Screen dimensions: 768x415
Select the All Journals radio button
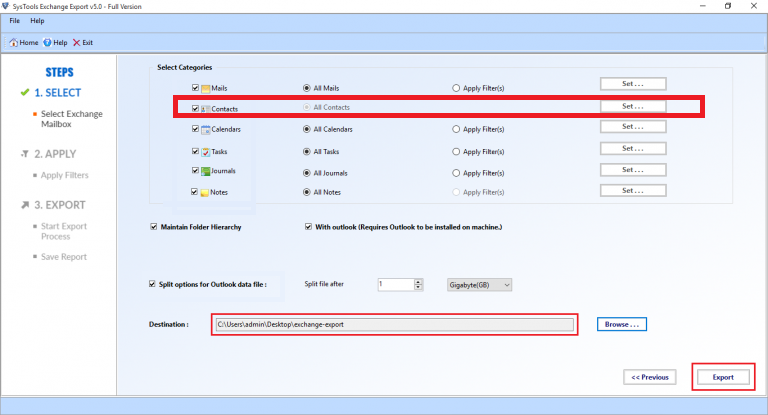[307, 173]
